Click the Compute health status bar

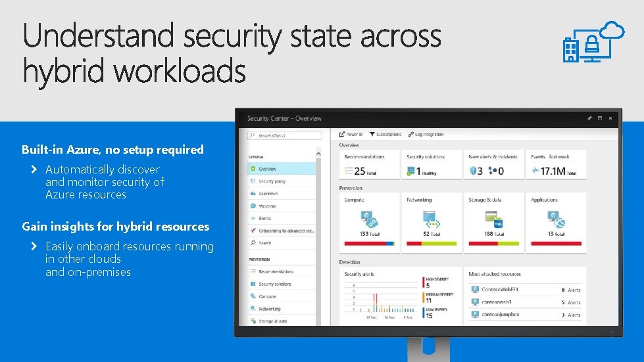[369, 244]
